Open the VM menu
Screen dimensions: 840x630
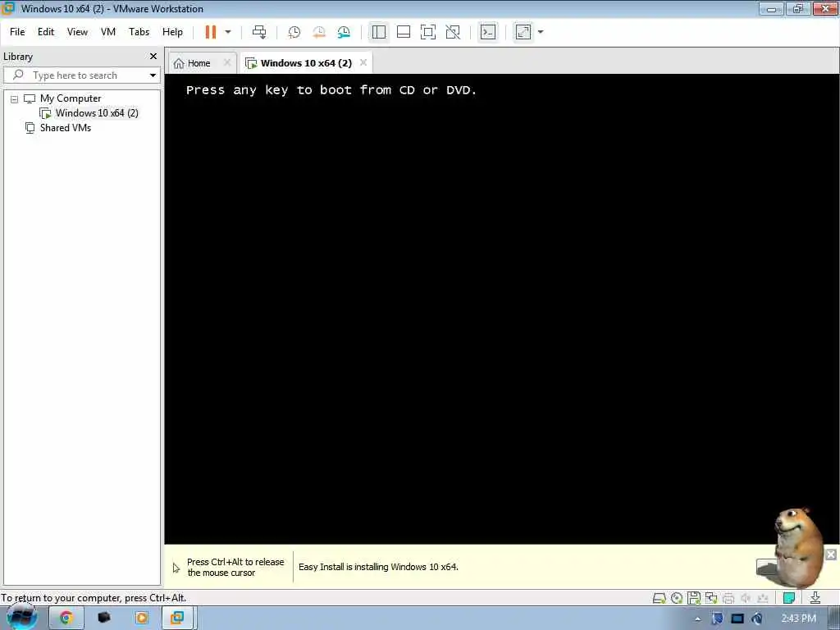pos(108,32)
